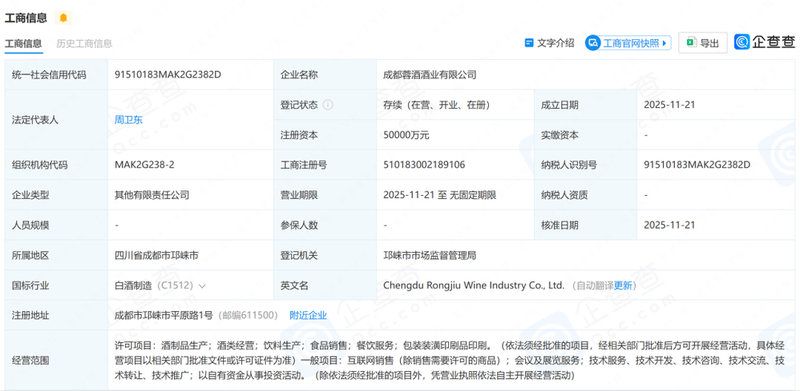Screen dimensions: 800x391
Task: Select the 核准日期 value 2025-11-21
Action: click(x=669, y=225)
